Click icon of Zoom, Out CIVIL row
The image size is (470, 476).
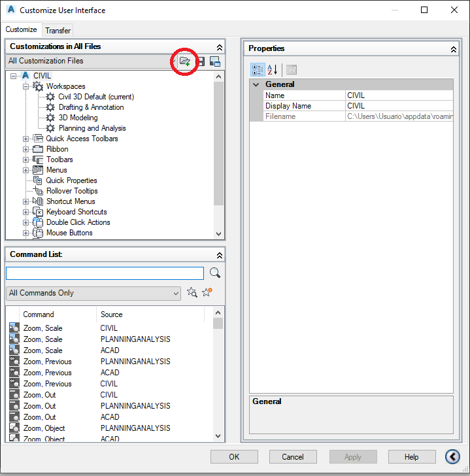pos(14,395)
